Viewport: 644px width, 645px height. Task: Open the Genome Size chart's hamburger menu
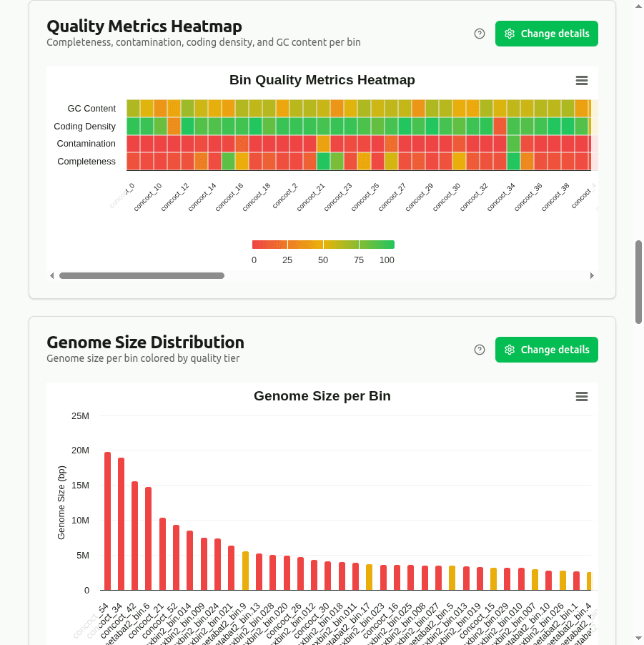581,396
